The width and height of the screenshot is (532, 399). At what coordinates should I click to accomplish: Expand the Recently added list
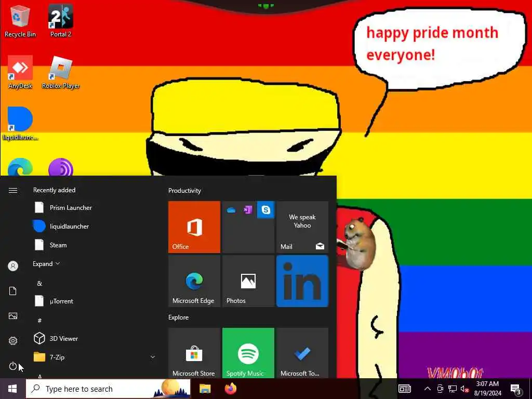click(x=46, y=263)
